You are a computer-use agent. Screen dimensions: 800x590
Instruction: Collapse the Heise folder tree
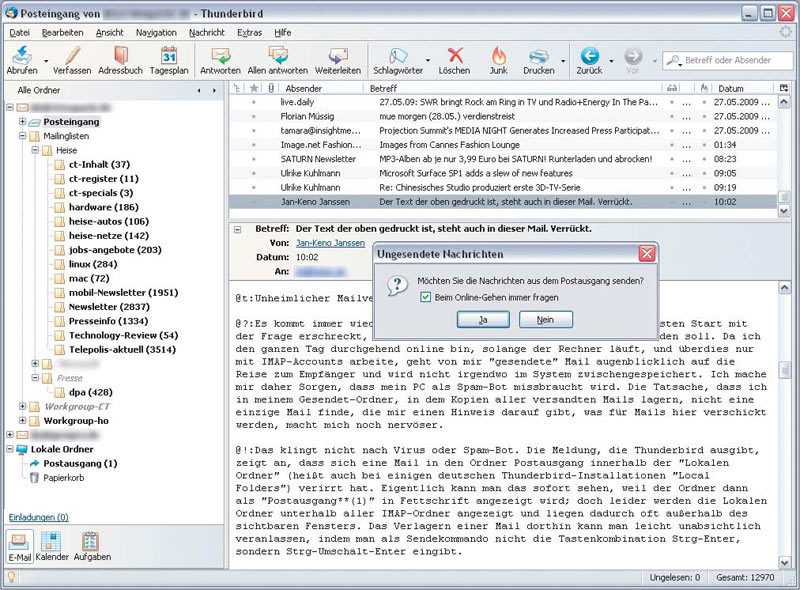pyautogui.click(x=36, y=150)
